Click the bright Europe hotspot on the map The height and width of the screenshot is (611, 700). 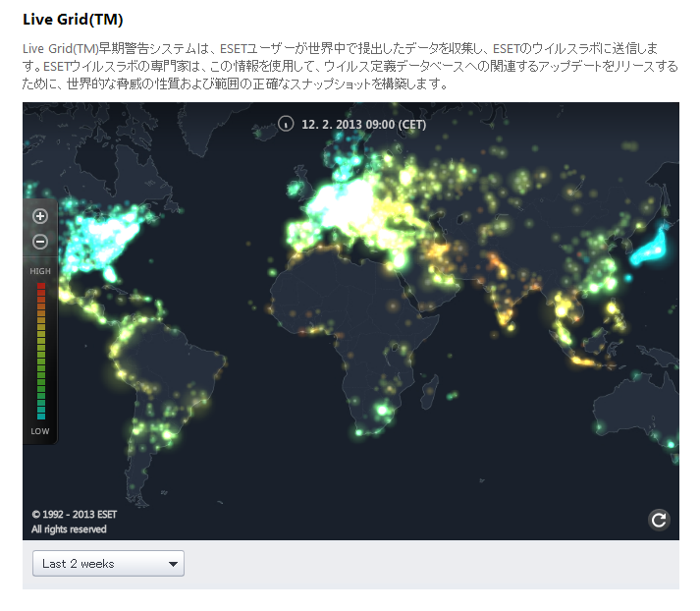pyautogui.click(x=344, y=203)
